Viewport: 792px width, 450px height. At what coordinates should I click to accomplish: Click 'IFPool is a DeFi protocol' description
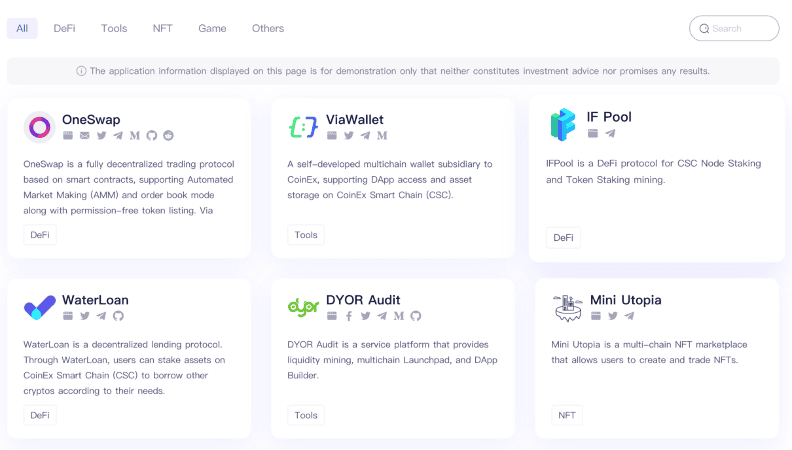click(x=654, y=172)
